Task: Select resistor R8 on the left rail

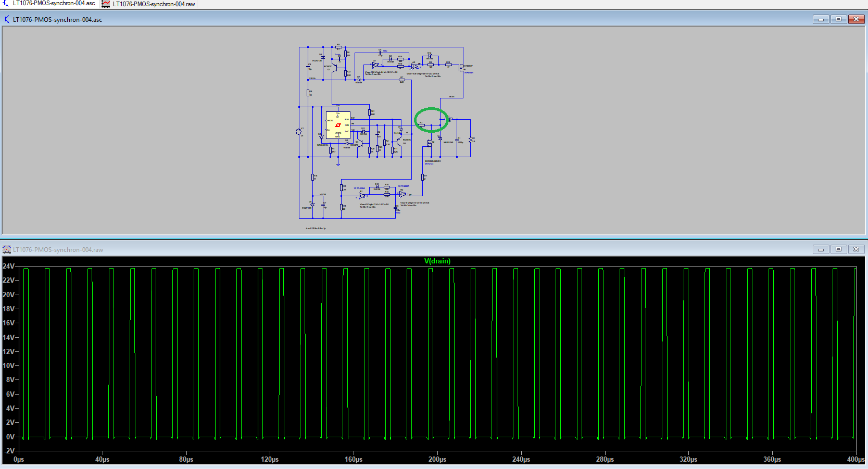Action: pyautogui.click(x=308, y=93)
